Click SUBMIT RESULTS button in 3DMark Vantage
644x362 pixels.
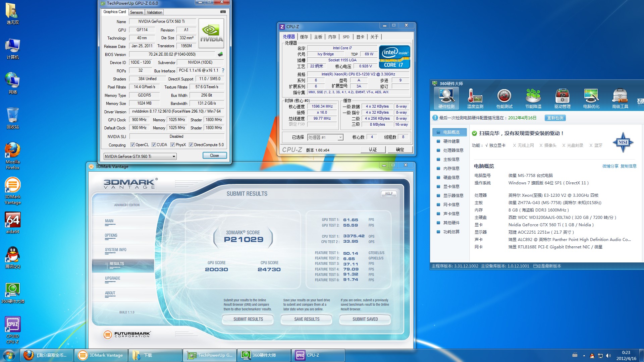(x=248, y=319)
